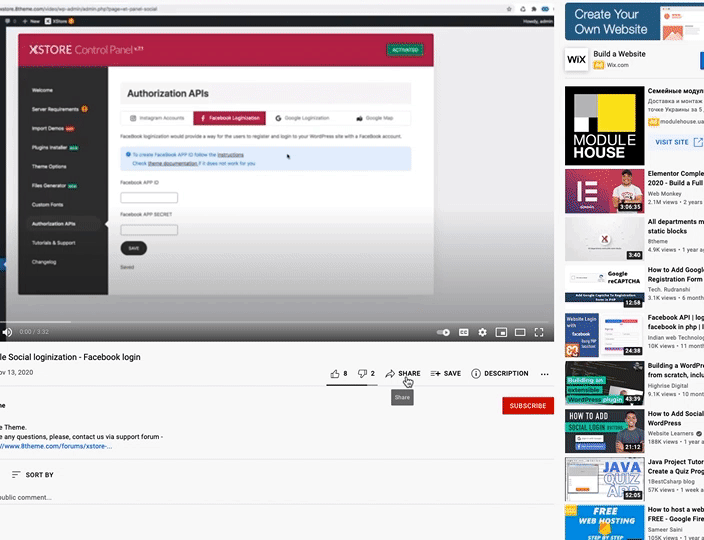Click the Facebook APP SECRET field

pyautogui.click(x=149, y=230)
